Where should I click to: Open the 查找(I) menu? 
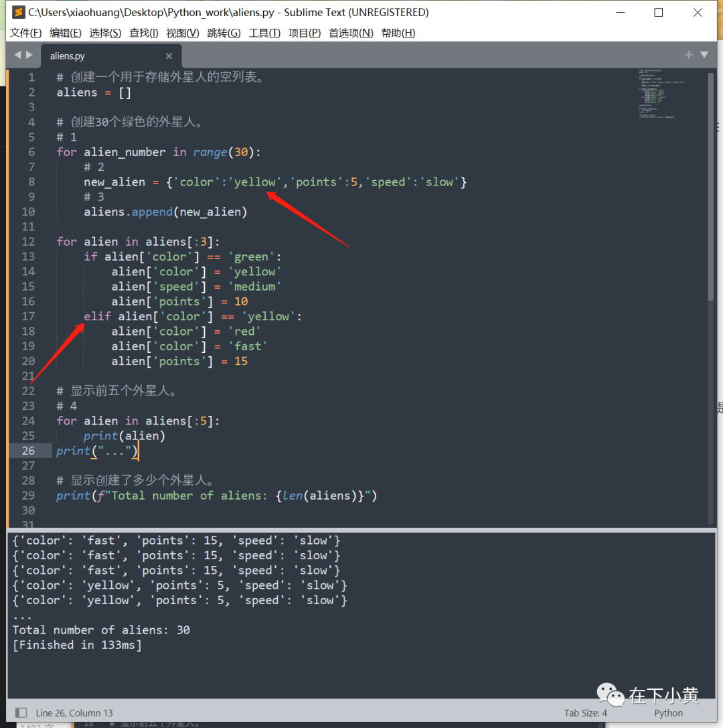tap(143, 33)
